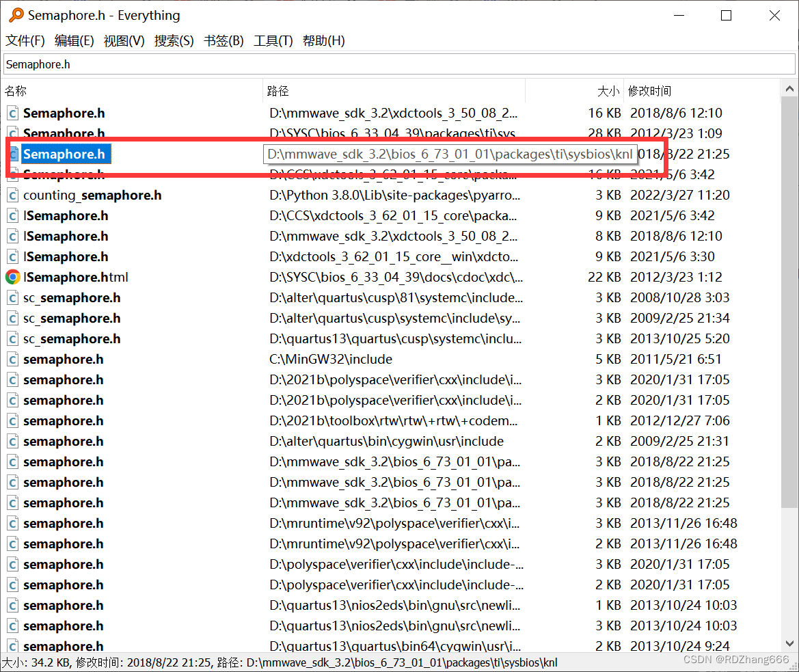799x672 pixels.
Task: Click file icon of the 16 KB Semaphore.h in mmwave_sdk xdctools
Action: click(13, 113)
